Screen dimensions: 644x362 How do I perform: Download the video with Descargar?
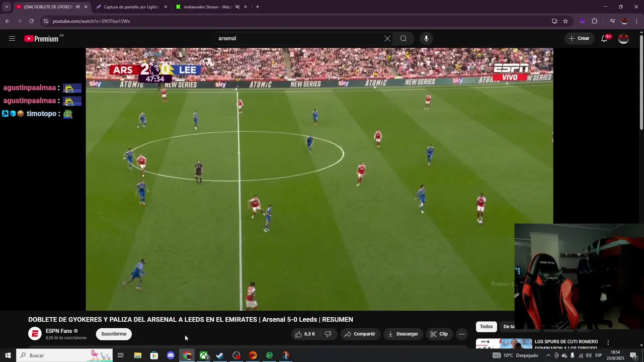pyautogui.click(x=403, y=334)
